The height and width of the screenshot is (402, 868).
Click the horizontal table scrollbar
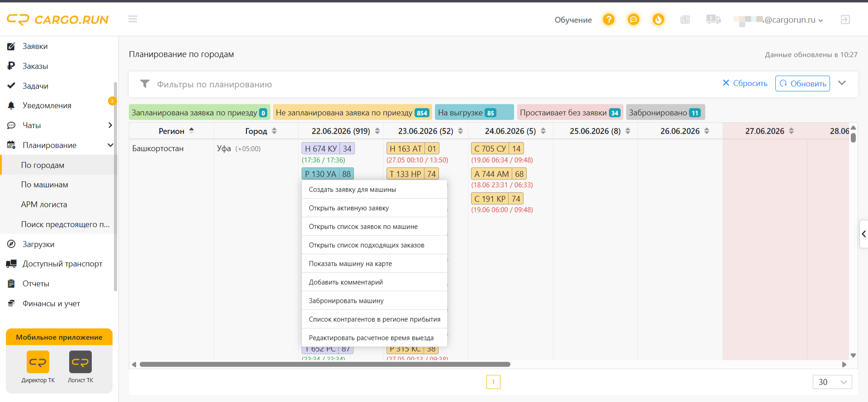click(325, 364)
